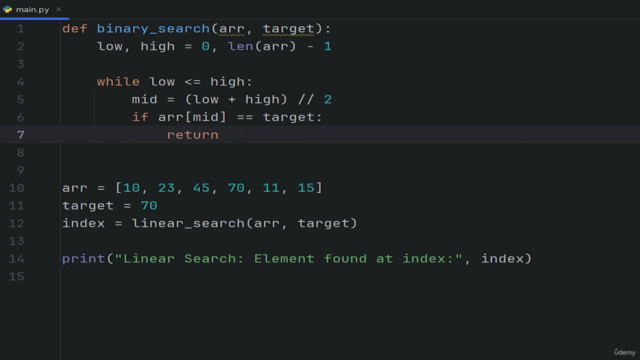The image size is (640, 360).
Task: Click line number 1 in the gutter
Action: [20, 29]
